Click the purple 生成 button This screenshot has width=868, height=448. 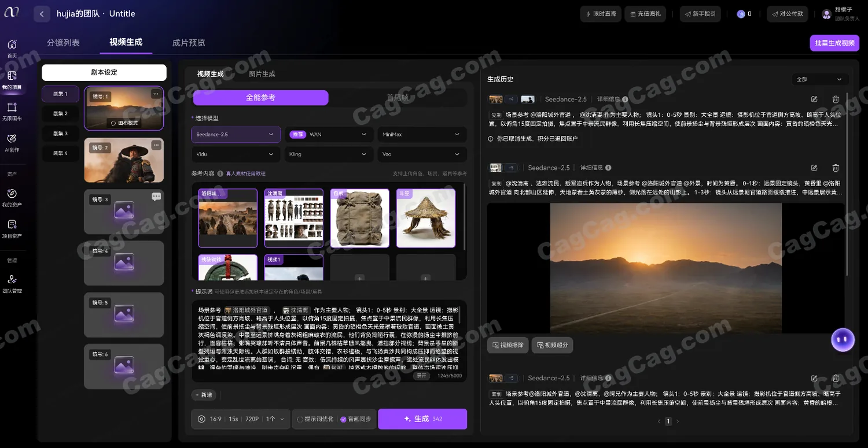(x=422, y=419)
